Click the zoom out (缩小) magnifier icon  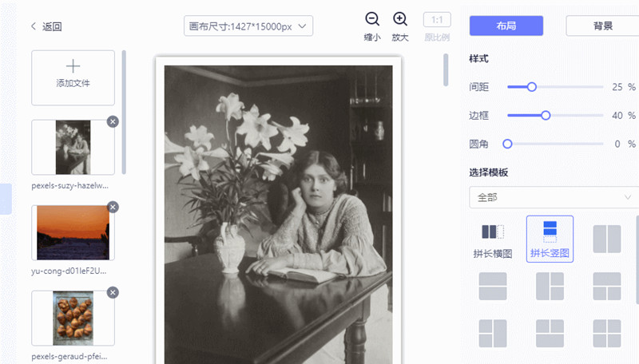(x=372, y=20)
